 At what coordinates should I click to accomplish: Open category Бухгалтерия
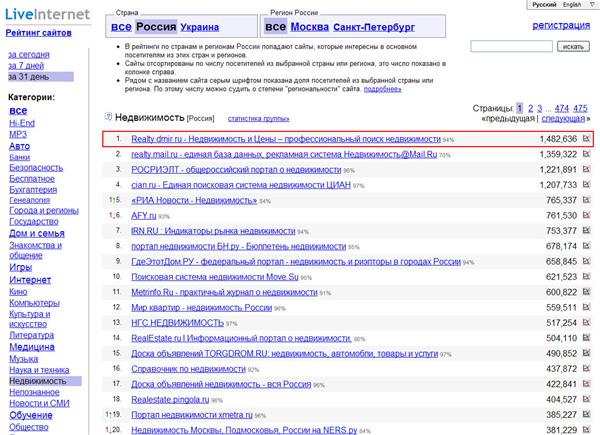click(33, 190)
